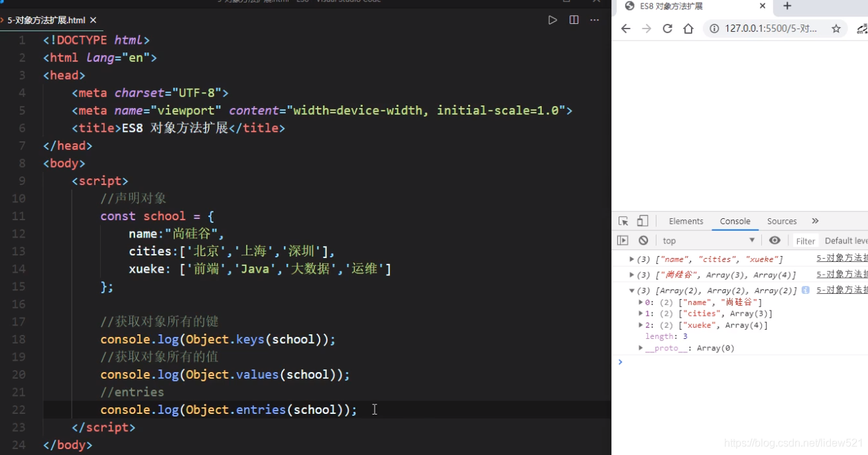Expand the __proto__: Array(0) row
The image size is (868, 455).
(x=641, y=348)
